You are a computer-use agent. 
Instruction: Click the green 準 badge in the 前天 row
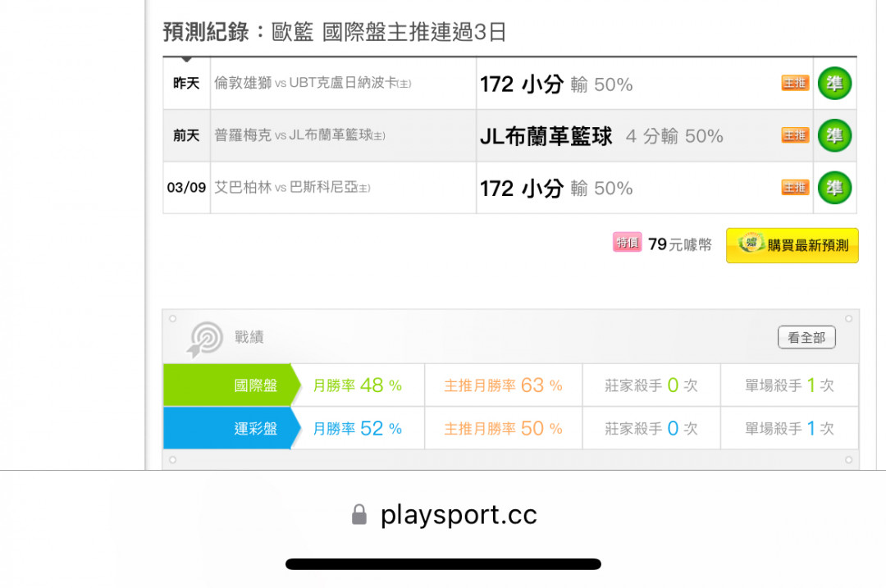pos(834,135)
